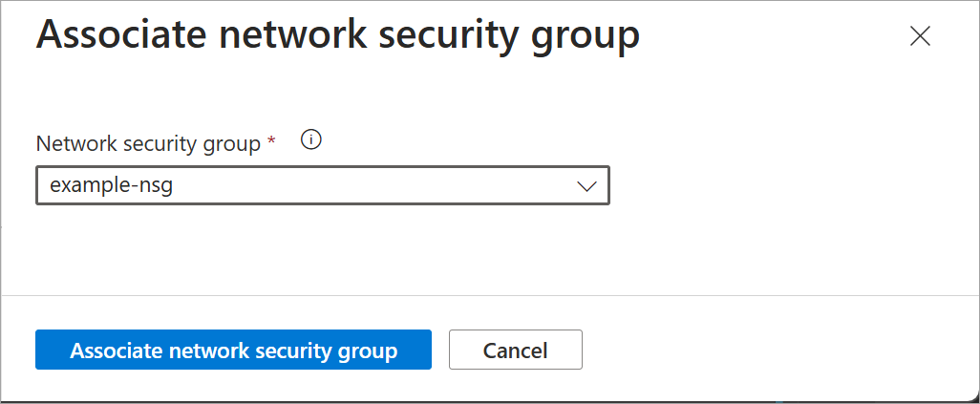
Task: Click the info icon beside Network security group
Action: pos(310,140)
